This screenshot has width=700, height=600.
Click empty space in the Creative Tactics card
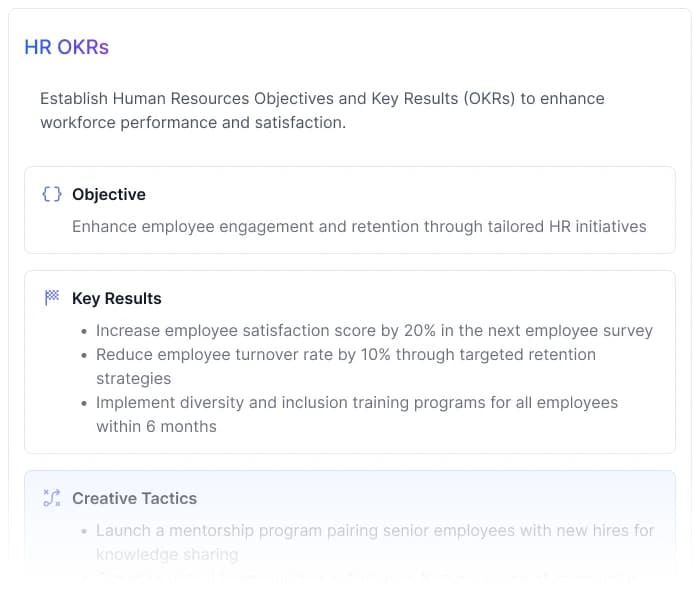(450, 498)
